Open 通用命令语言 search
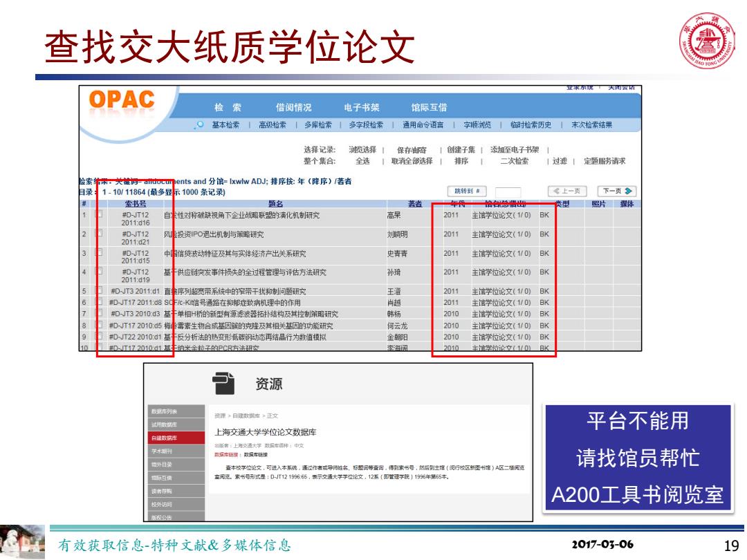747x560 pixels. [423, 124]
